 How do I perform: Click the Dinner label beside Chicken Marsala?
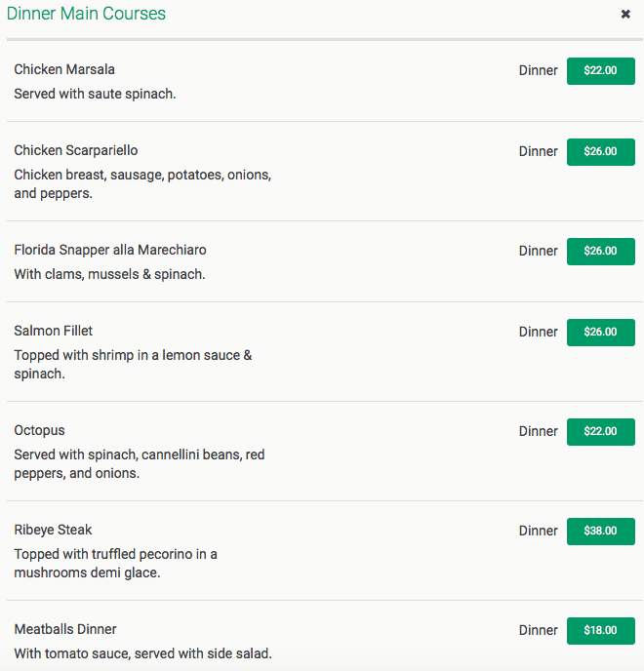click(539, 70)
